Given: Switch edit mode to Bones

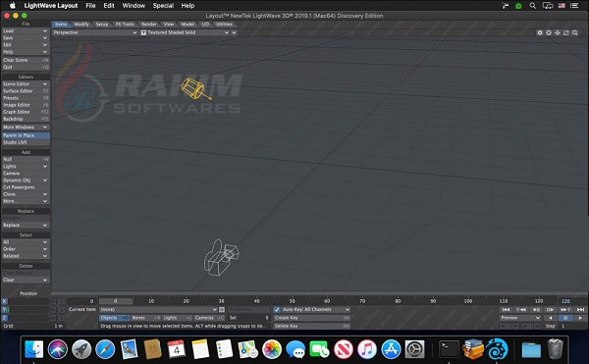Looking at the screenshot, I should [145, 318].
